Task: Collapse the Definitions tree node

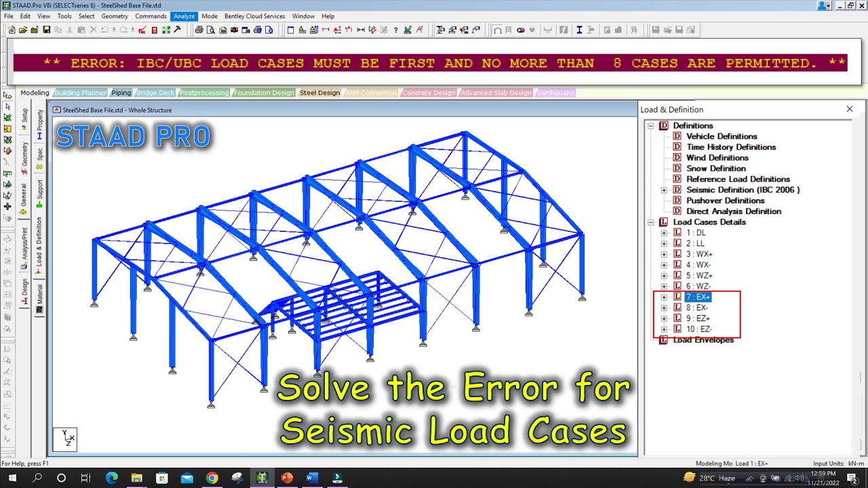Action: point(650,125)
